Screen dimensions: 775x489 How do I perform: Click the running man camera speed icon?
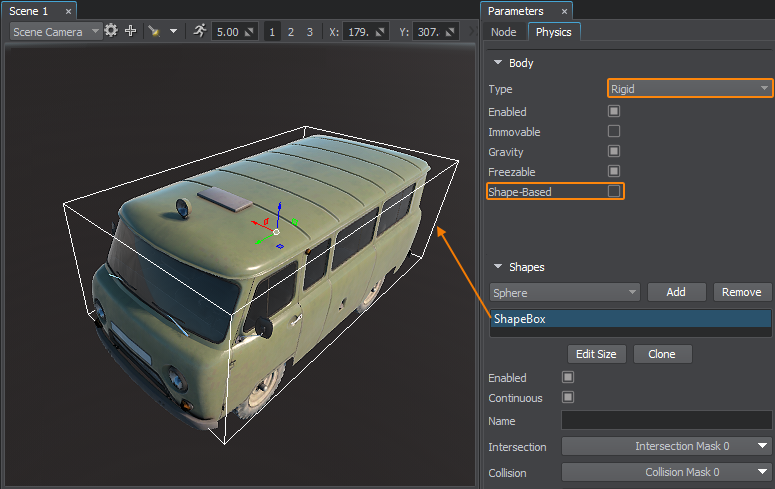pyautogui.click(x=200, y=31)
